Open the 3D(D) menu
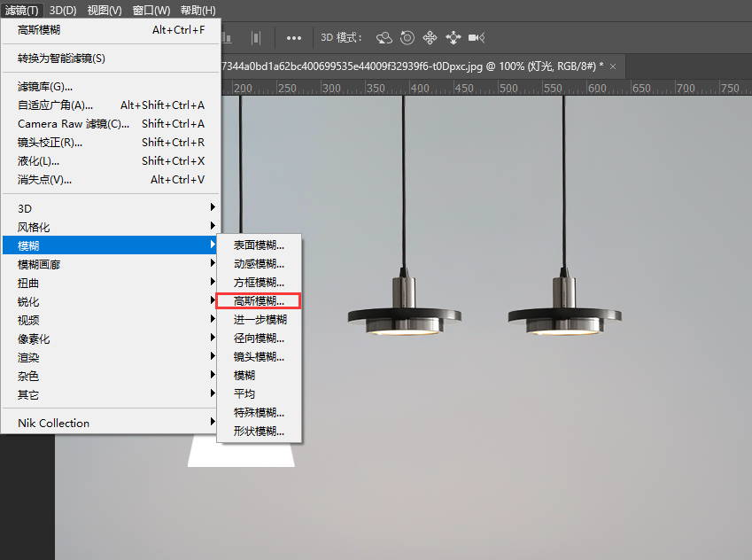The image size is (752, 560). tap(63, 10)
